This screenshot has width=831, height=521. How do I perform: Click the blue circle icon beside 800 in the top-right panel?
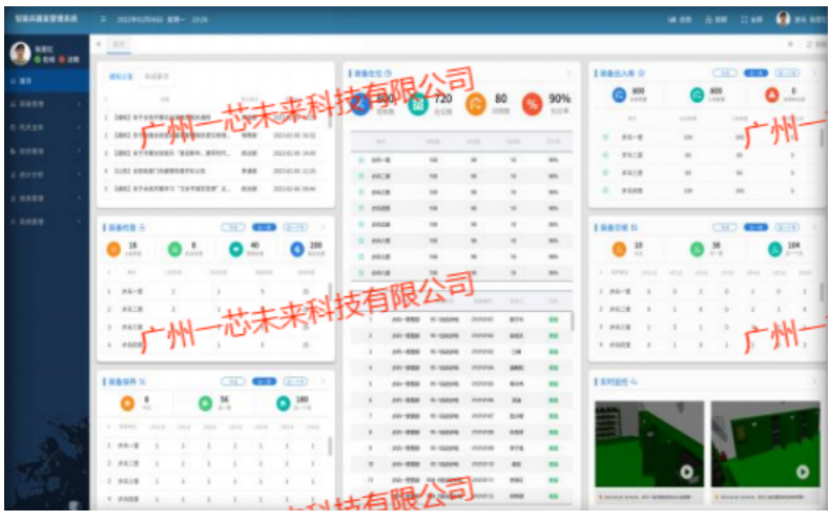point(619,95)
